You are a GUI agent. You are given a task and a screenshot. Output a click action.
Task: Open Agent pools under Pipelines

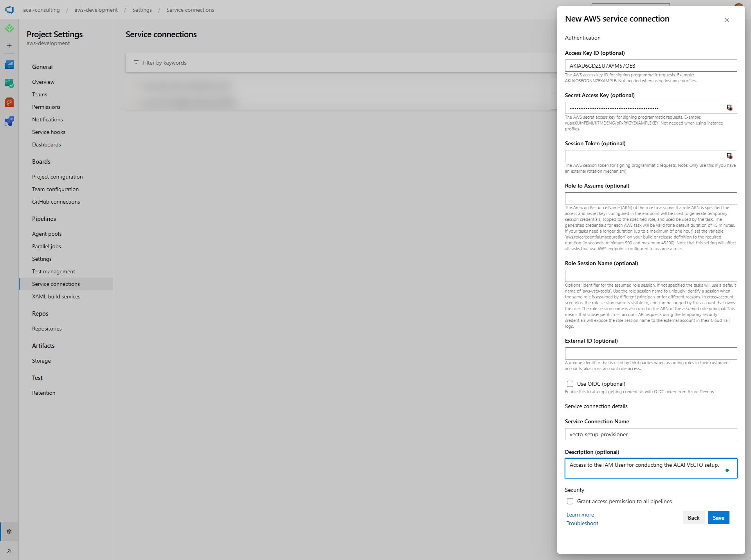tap(47, 234)
